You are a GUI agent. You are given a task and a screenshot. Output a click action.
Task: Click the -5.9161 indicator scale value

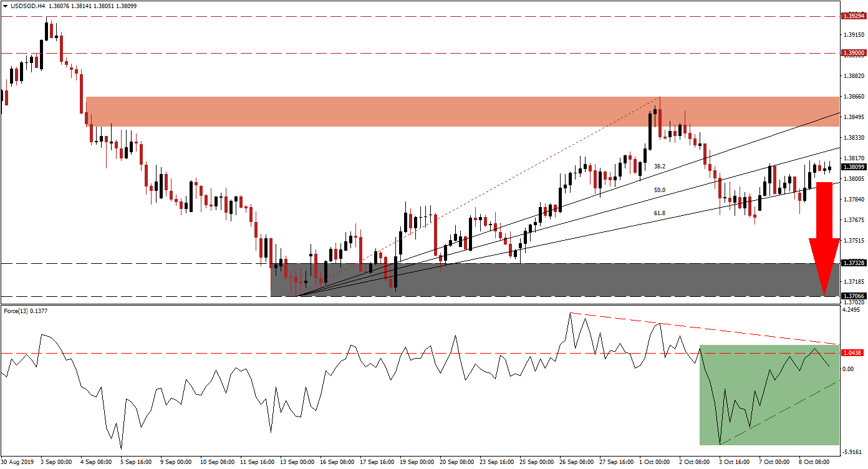pyautogui.click(x=852, y=452)
